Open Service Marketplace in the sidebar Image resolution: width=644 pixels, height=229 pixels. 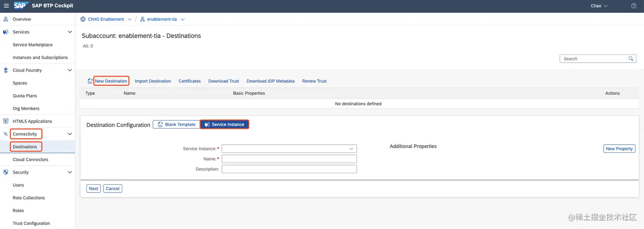coord(33,45)
